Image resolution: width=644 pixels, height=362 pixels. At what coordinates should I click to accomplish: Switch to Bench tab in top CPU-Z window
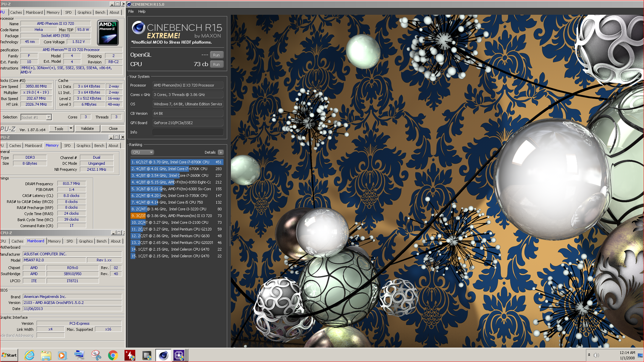pyautogui.click(x=100, y=12)
